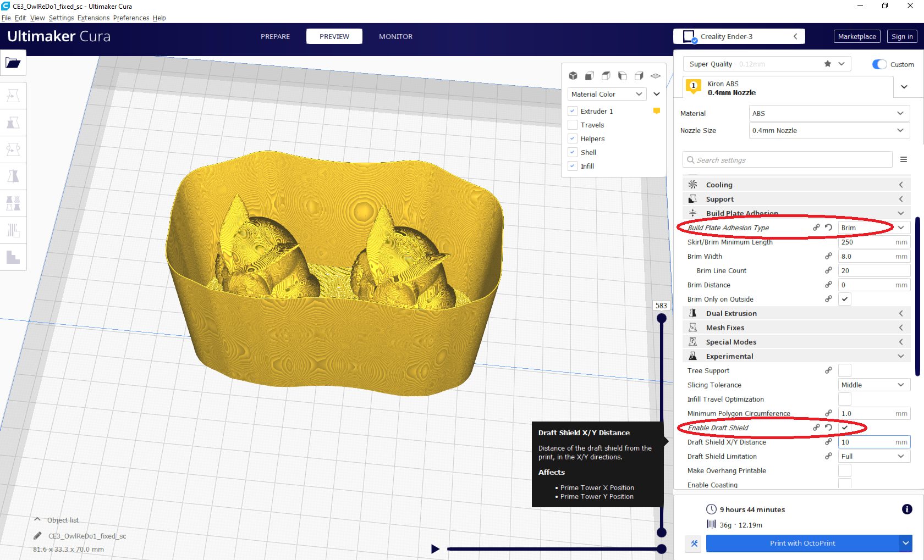Open the Marketplace
This screenshot has width=924, height=560.
tap(857, 36)
